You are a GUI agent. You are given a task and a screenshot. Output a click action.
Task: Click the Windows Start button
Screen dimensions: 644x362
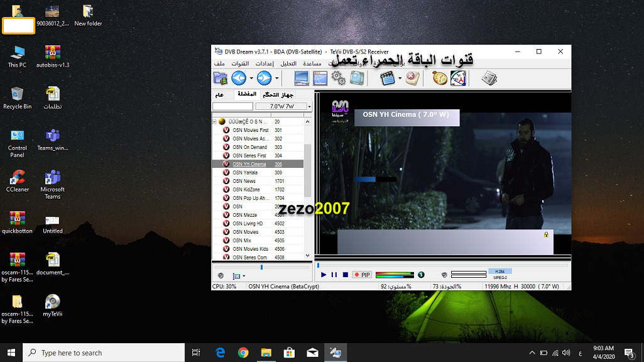[x=11, y=353]
